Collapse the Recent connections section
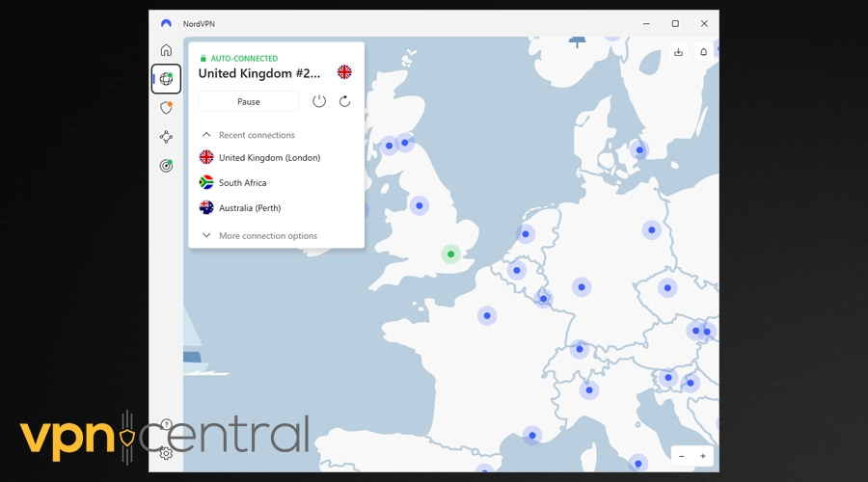Viewport: 868px width, 482px height. click(x=248, y=135)
